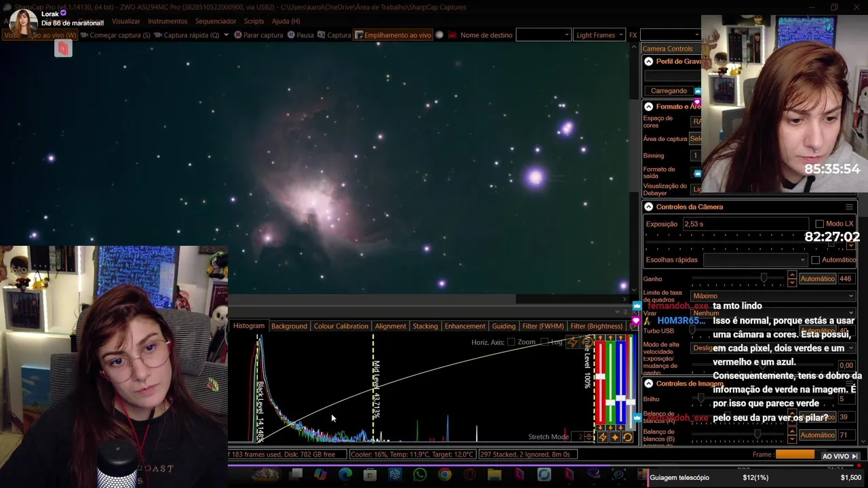Switch to the Background tab
The image size is (868, 488).
click(x=289, y=326)
